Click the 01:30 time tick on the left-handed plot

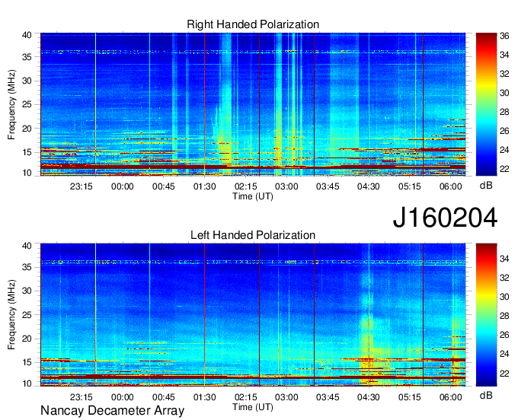coord(204,397)
